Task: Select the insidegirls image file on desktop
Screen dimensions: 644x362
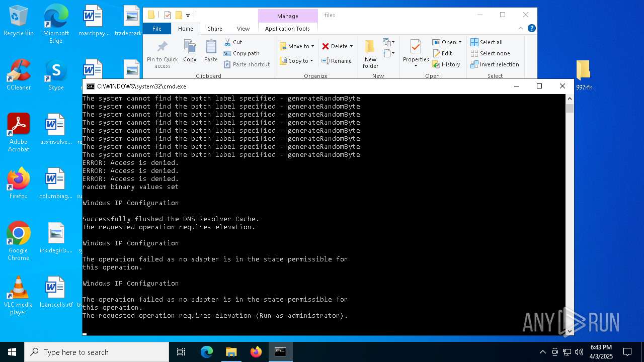Action: [56, 238]
